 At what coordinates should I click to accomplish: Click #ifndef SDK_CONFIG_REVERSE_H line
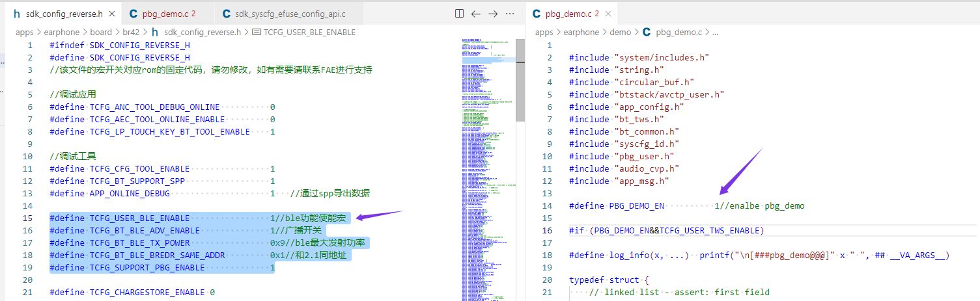click(120, 45)
